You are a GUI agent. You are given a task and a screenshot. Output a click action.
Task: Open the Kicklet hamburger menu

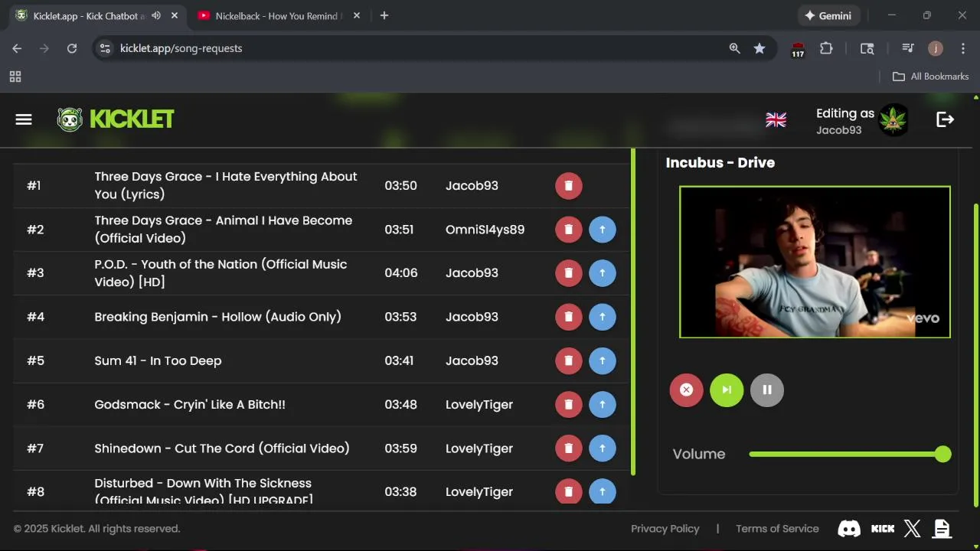[24, 119]
